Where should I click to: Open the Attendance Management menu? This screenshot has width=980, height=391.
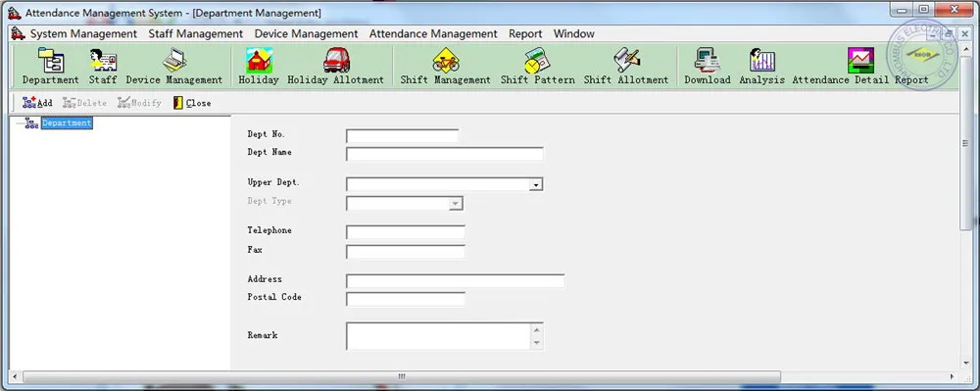pyautogui.click(x=433, y=33)
